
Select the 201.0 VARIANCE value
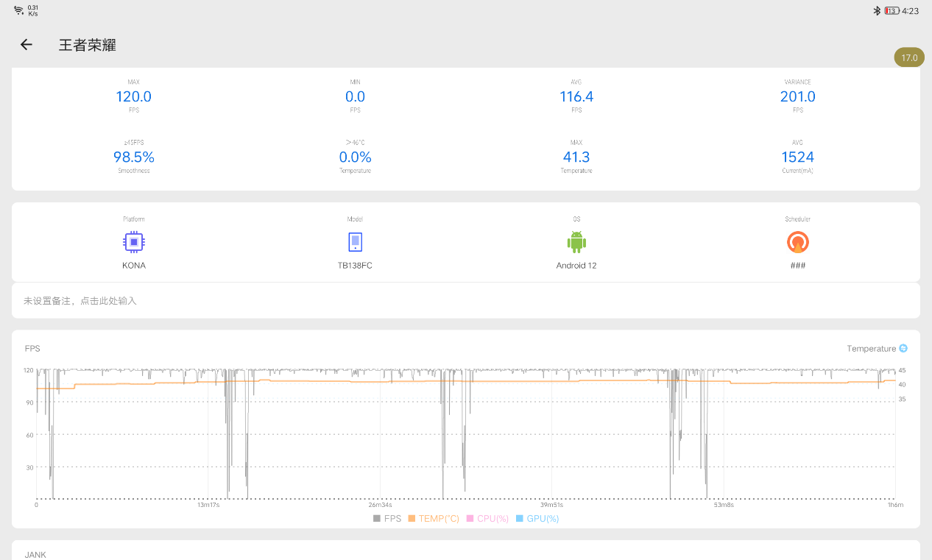[797, 96]
